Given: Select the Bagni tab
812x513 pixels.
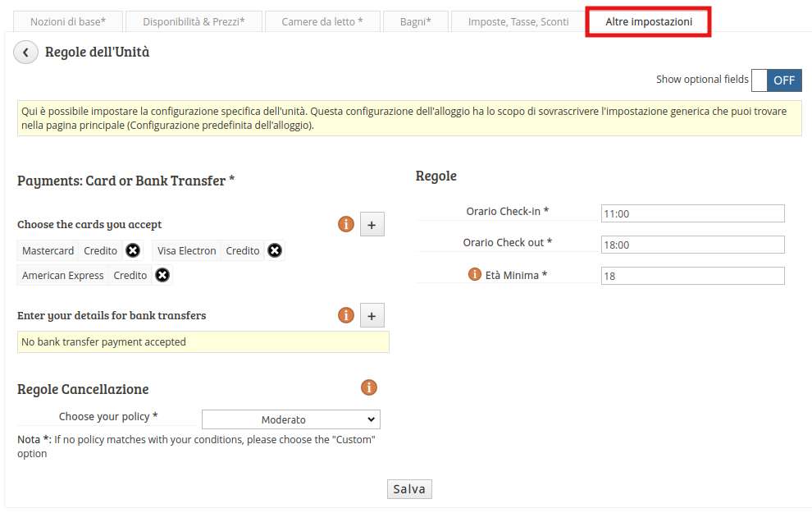Looking at the screenshot, I should 415,22.
